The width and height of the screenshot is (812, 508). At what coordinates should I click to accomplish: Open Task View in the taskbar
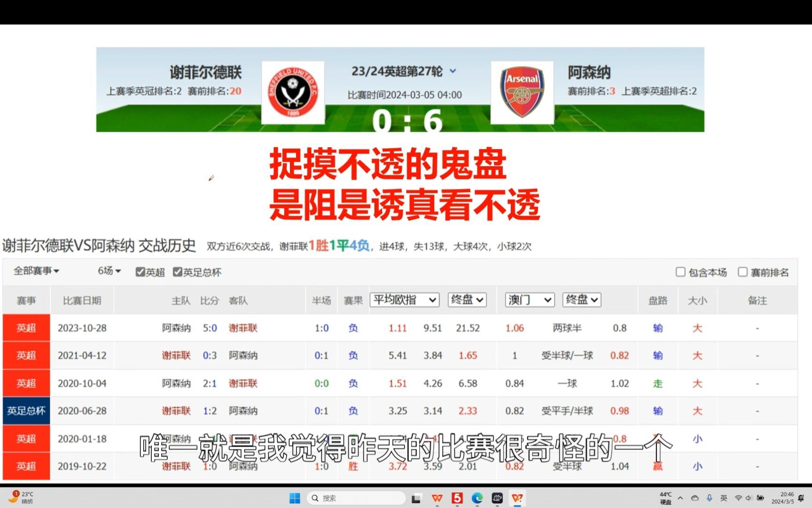coord(416,499)
